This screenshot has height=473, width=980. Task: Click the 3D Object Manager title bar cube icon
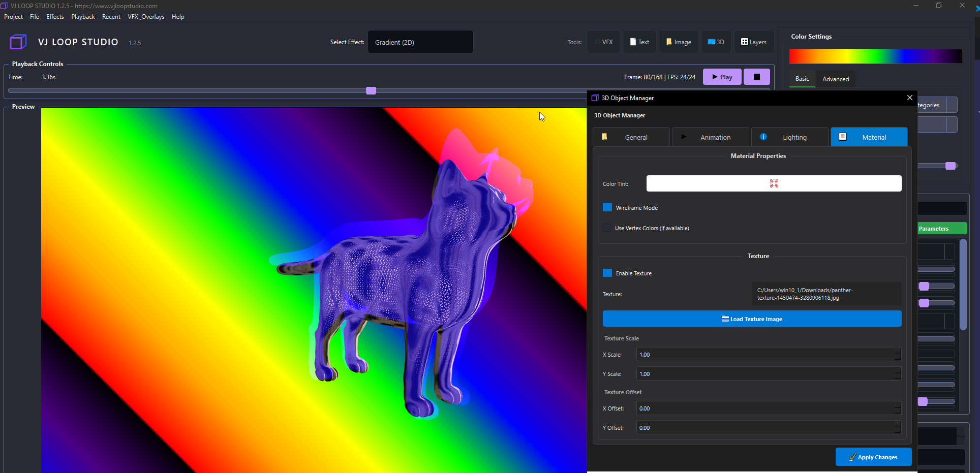pos(595,98)
